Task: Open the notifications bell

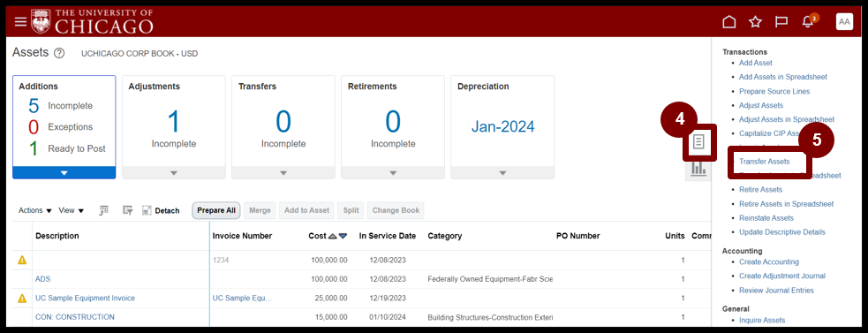Action: click(x=808, y=21)
